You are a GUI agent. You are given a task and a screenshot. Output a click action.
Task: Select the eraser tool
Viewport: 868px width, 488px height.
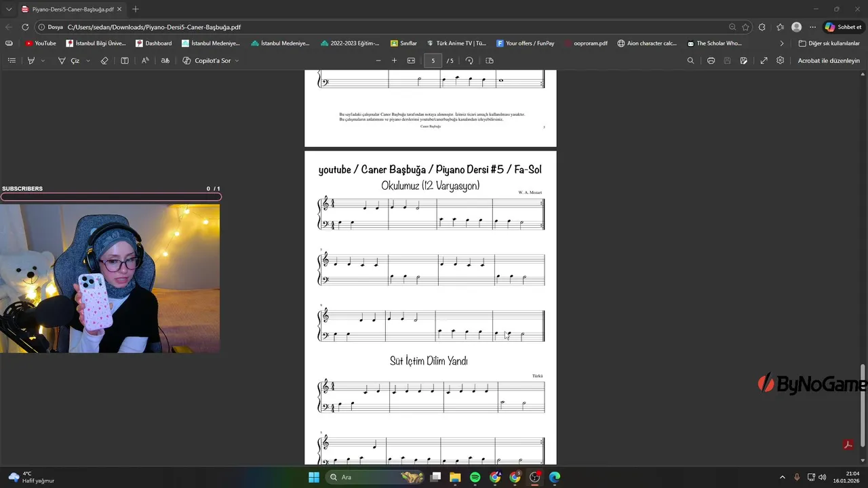tap(104, 60)
